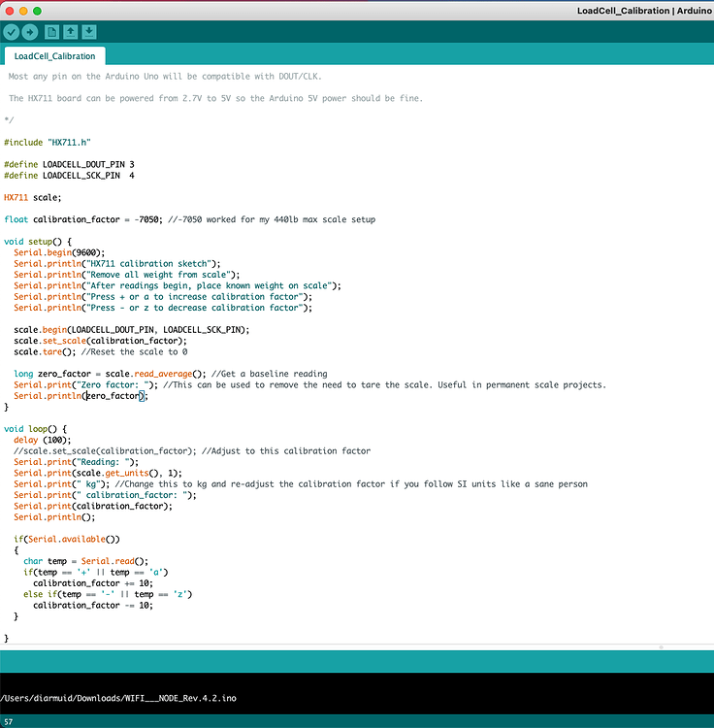The width and height of the screenshot is (714, 728).
Task: Click the if(Serial.available()) statement
Action: (67, 539)
